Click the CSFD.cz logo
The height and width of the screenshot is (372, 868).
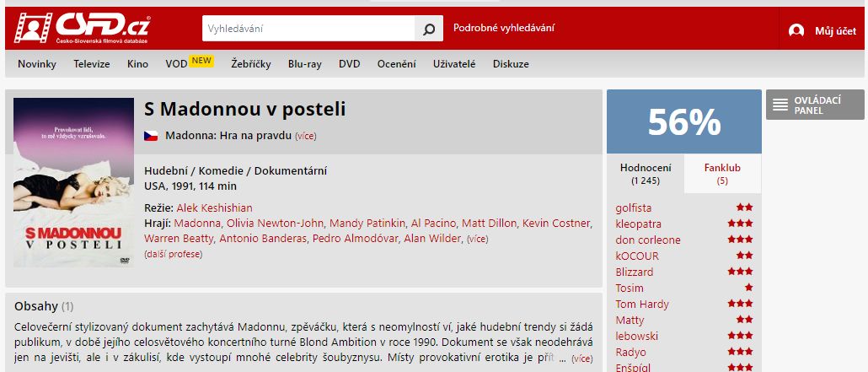[82, 28]
